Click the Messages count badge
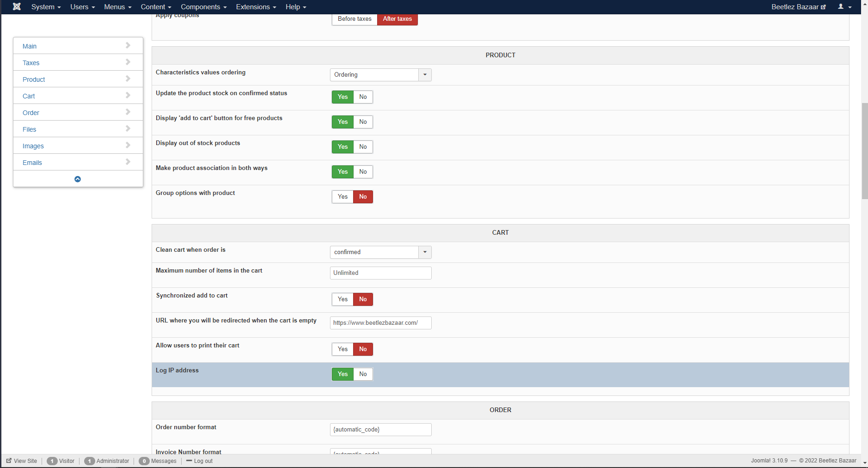 click(144, 461)
